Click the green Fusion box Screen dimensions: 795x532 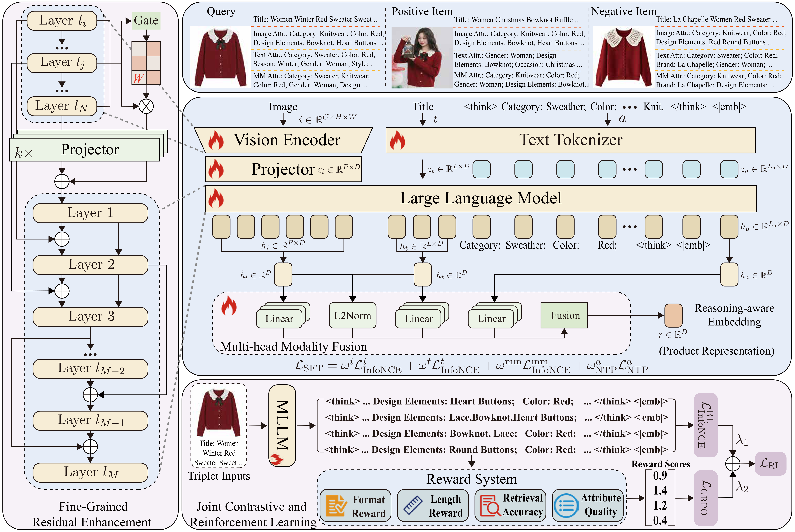[x=564, y=315]
